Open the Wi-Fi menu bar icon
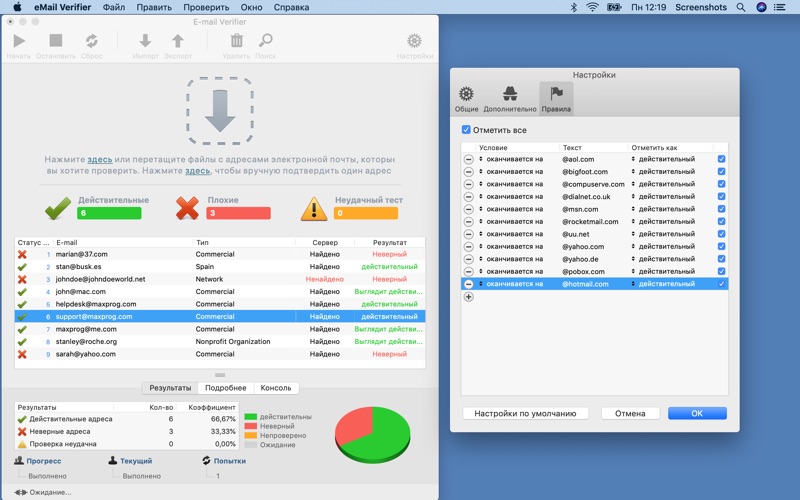800x500 pixels. coord(592,7)
